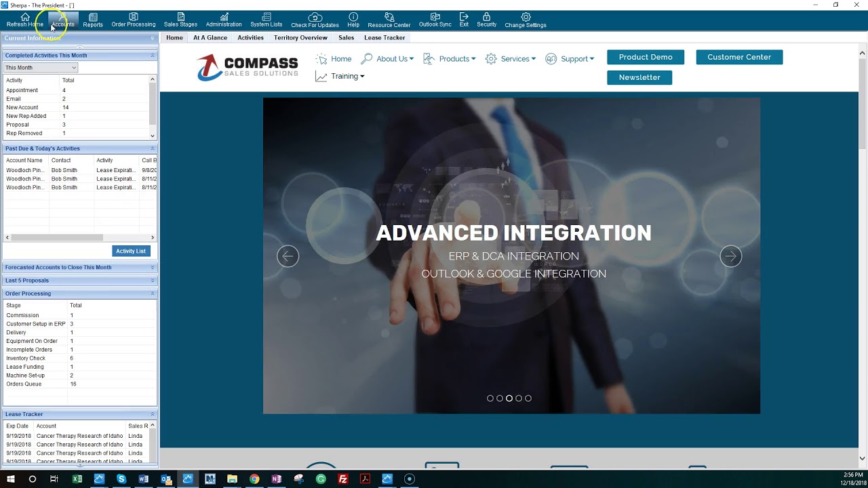Click the Compass Sales Solutions logo
This screenshot has height=488, width=868.
point(248,68)
